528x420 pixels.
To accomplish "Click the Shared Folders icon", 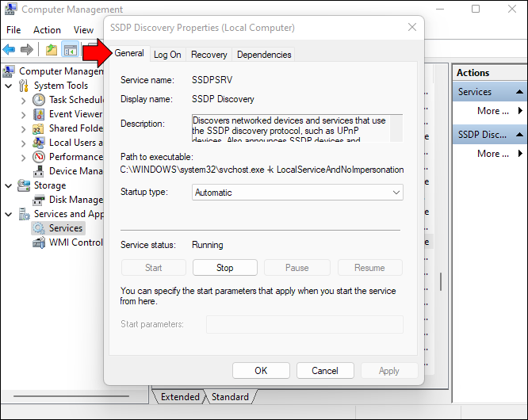I will (39, 128).
